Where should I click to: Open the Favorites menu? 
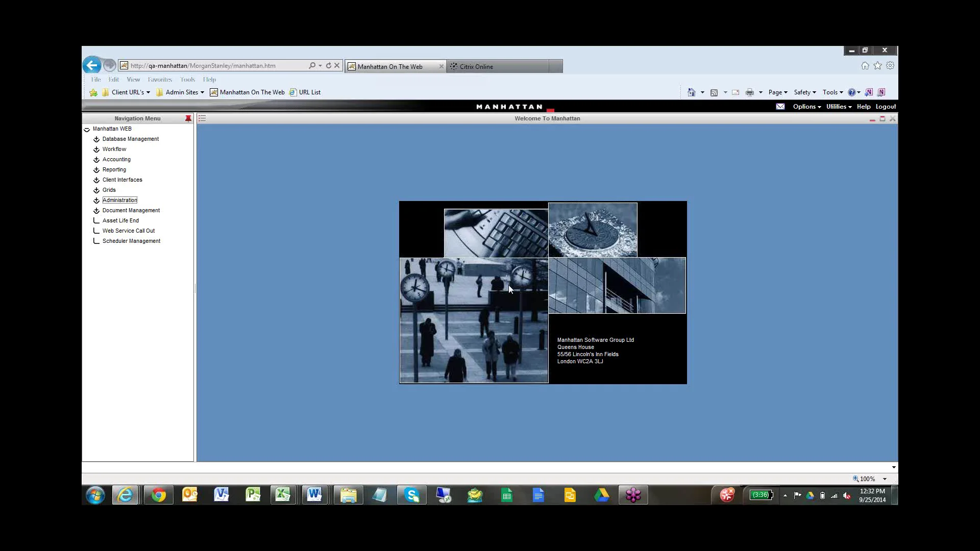coord(160,79)
